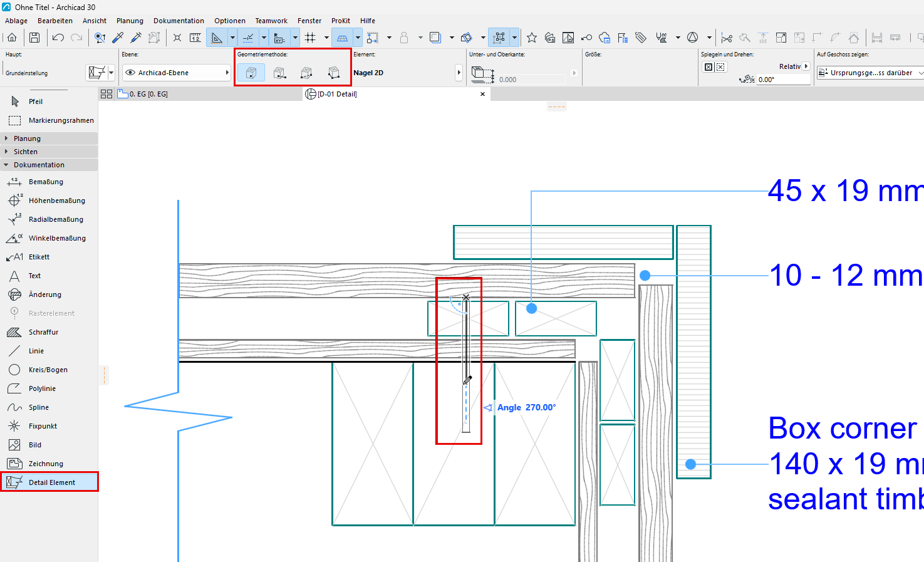This screenshot has width=924, height=562.
Task: Open the Dokumentation menu in the menu bar
Action: [179, 21]
